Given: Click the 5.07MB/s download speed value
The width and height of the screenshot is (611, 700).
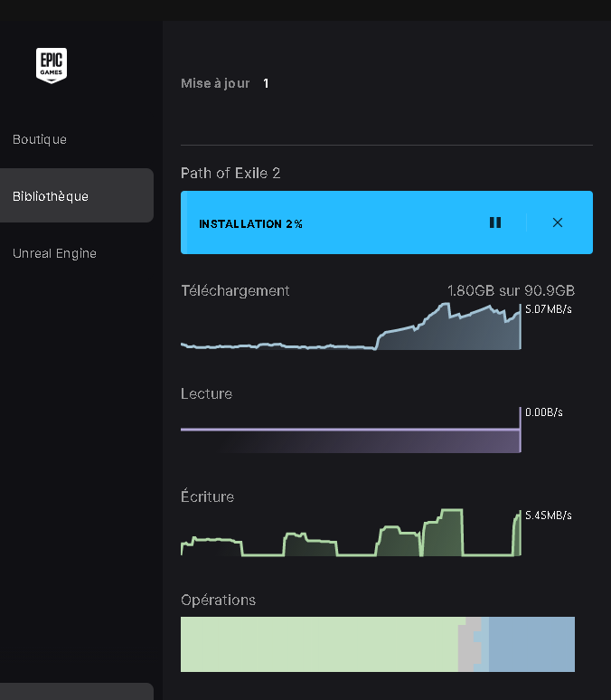Looking at the screenshot, I should click(549, 309).
